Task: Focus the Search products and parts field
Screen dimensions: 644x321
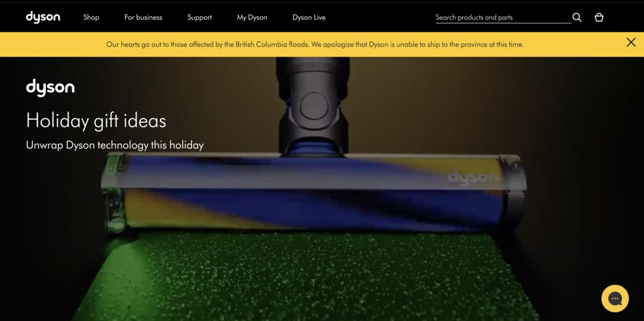Action: [x=503, y=17]
